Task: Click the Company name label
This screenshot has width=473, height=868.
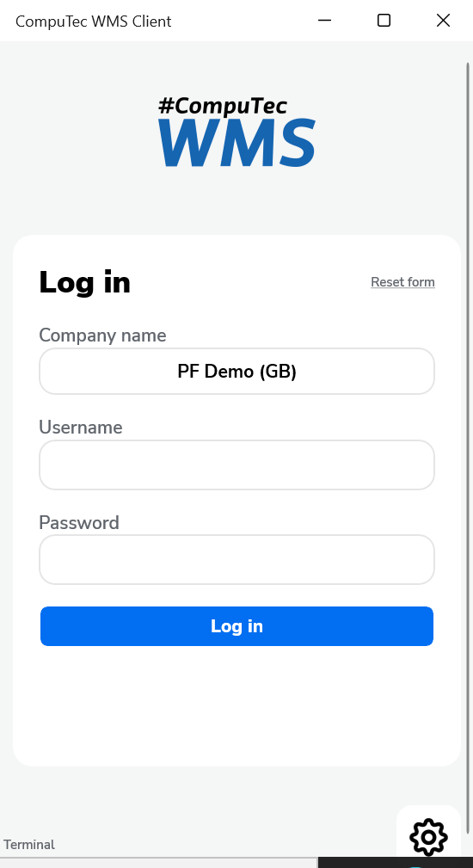Action: click(x=102, y=336)
